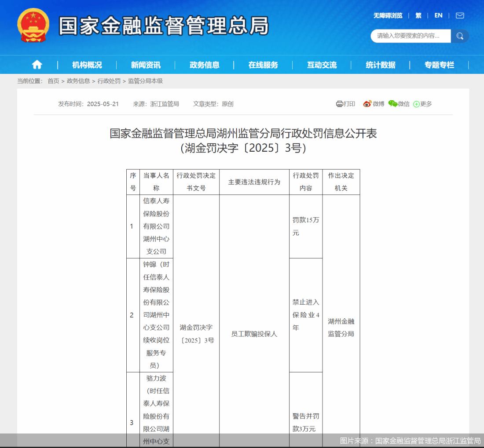Open the 在线服务 menu

(263, 65)
